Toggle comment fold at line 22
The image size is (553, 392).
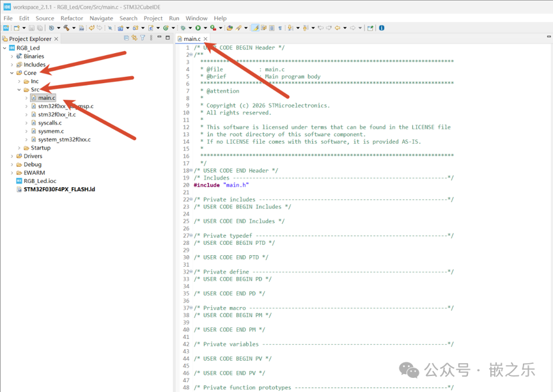(x=191, y=200)
